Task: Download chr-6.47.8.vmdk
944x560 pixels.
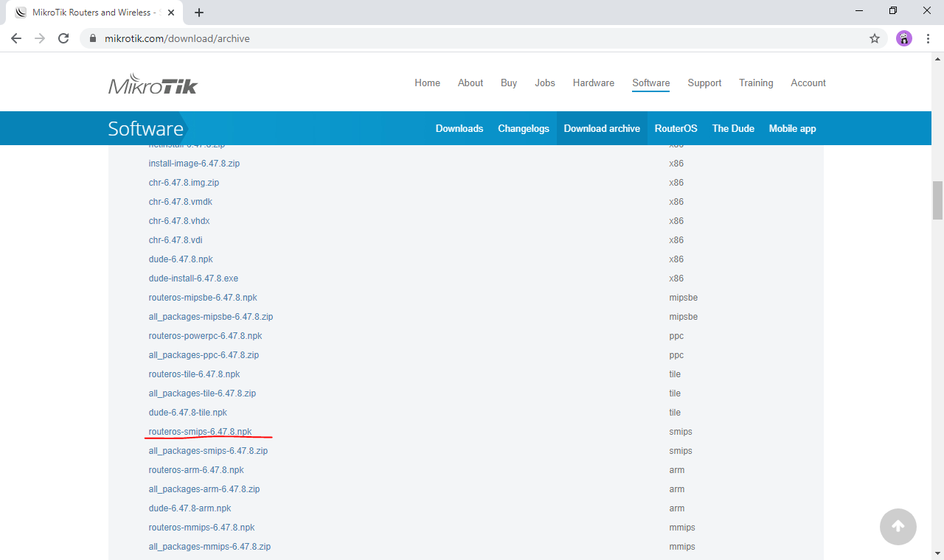Action: [181, 202]
